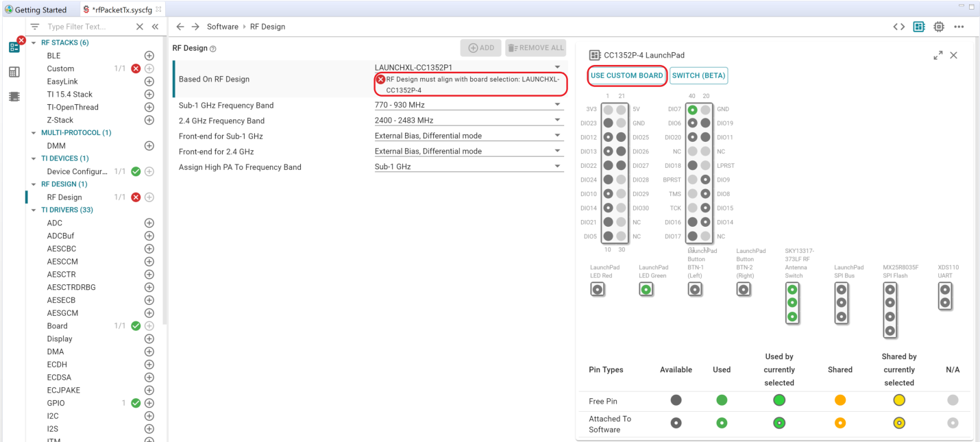
Task: Navigate back with the left arrow
Action: pyautogui.click(x=180, y=27)
